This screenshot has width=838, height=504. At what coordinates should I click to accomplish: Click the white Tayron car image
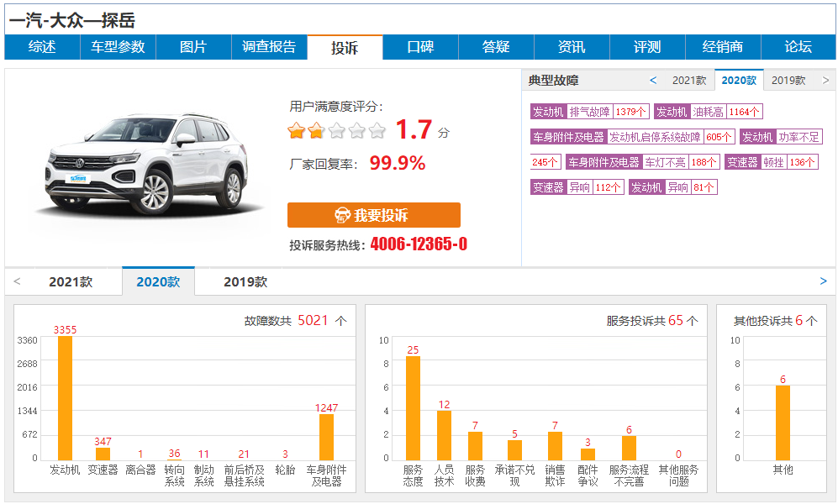(x=147, y=165)
